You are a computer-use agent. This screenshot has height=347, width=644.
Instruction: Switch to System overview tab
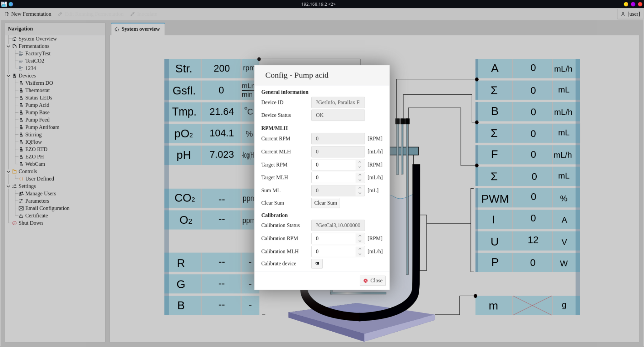(x=138, y=29)
